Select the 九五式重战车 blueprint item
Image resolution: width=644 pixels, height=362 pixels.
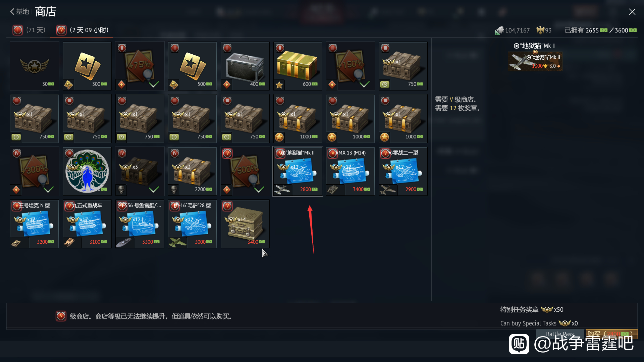(87, 224)
